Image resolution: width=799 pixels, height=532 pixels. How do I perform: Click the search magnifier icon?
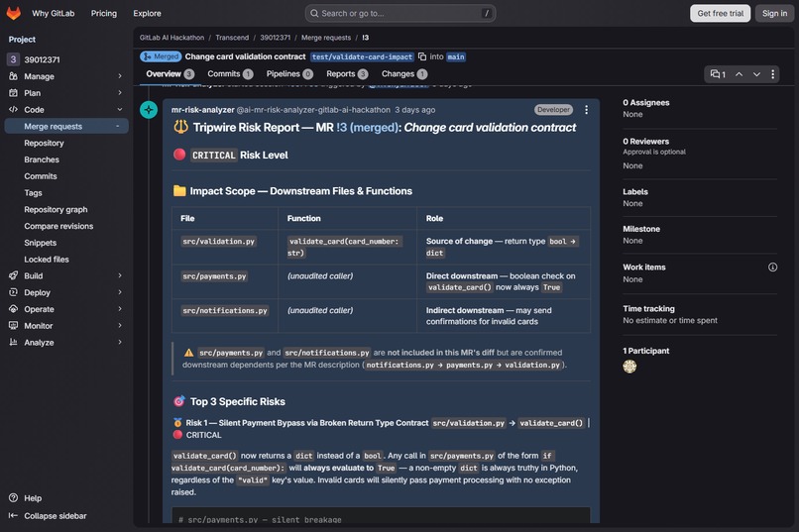314,13
